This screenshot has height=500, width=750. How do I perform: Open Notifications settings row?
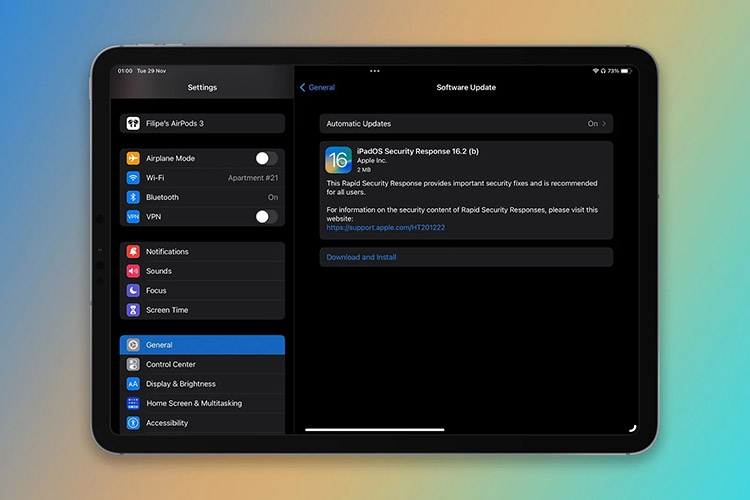click(x=202, y=252)
